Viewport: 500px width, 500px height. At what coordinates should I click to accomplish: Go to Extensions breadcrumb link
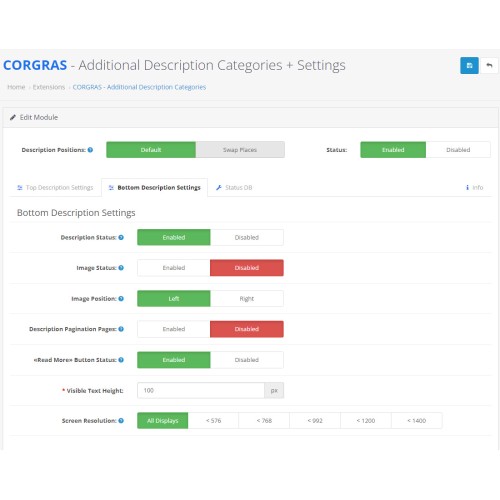click(x=49, y=87)
